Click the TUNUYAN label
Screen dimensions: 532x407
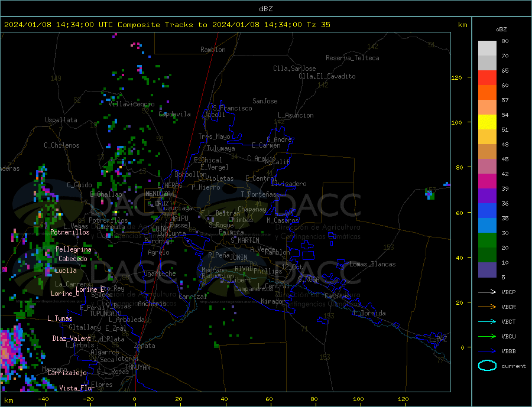pos(137,367)
